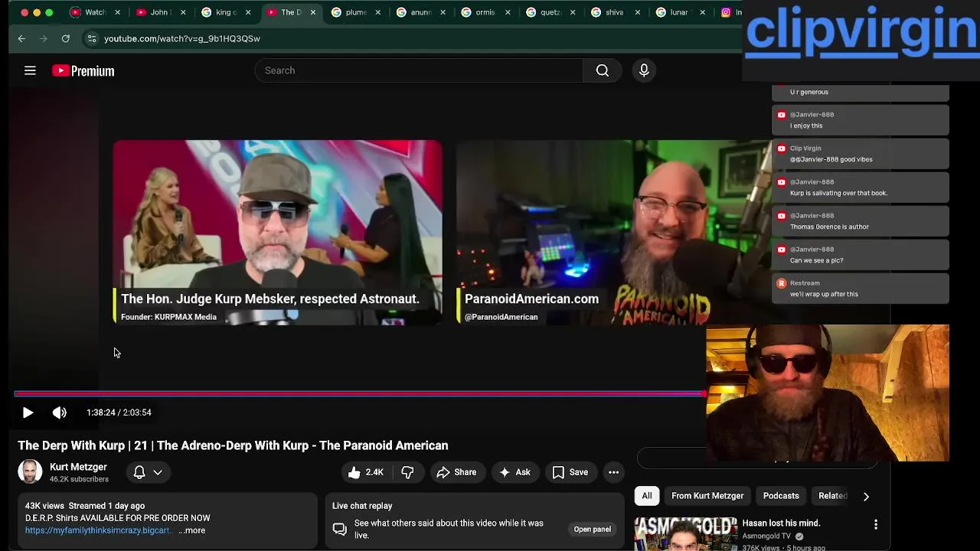Toggle notification bell for Kurt Metzger
The width and height of the screenshot is (980, 551).
click(139, 472)
